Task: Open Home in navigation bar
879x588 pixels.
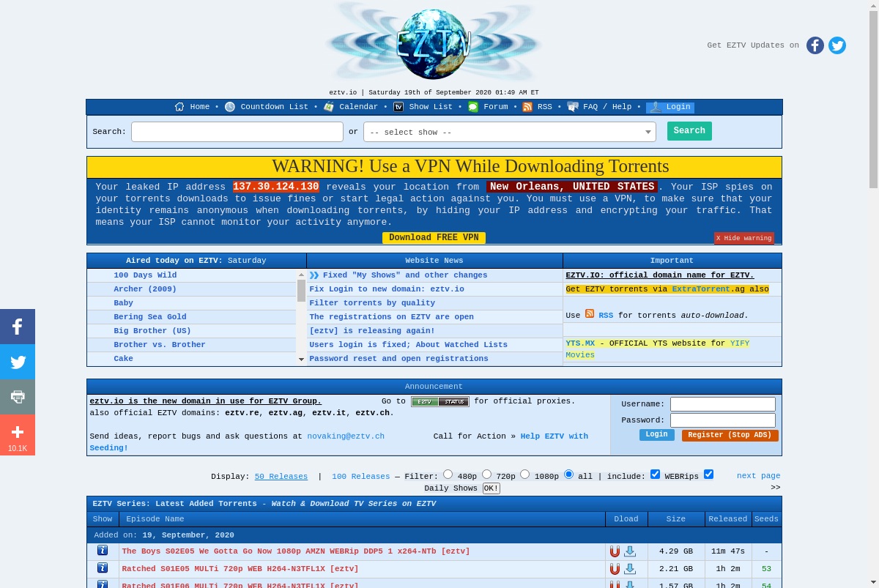Action: pyautogui.click(x=200, y=107)
